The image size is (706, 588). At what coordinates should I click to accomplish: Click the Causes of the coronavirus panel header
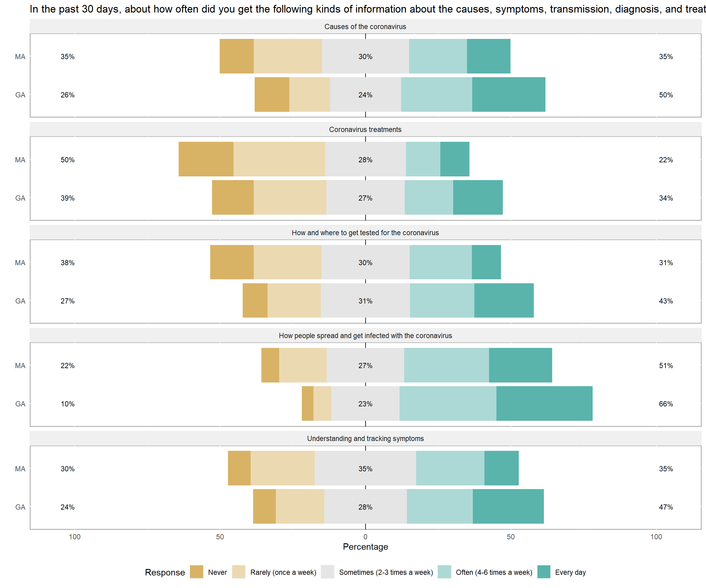pos(365,27)
